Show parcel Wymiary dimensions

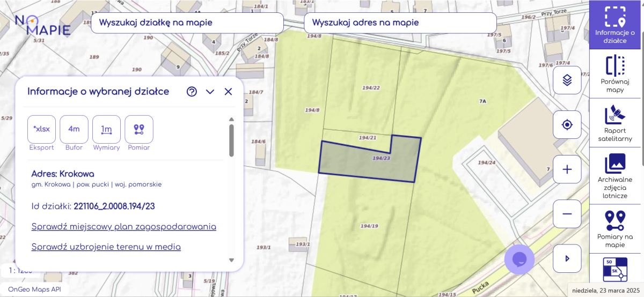(106, 129)
